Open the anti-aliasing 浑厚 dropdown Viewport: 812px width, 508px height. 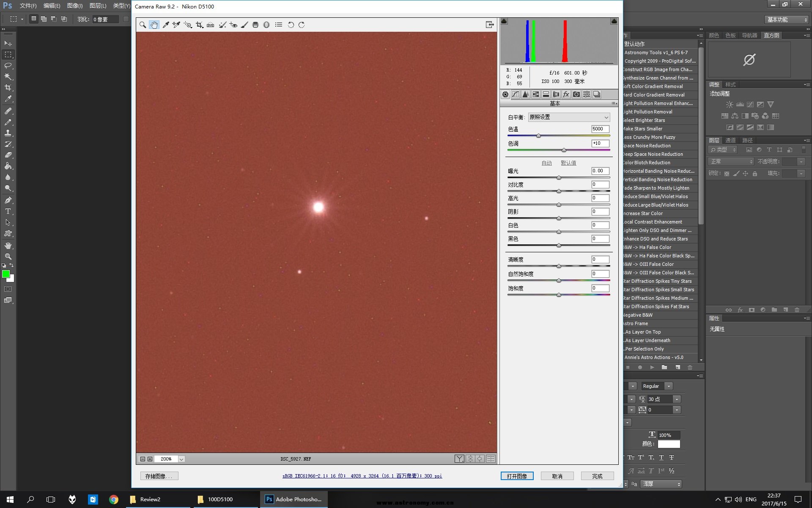pos(661,484)
